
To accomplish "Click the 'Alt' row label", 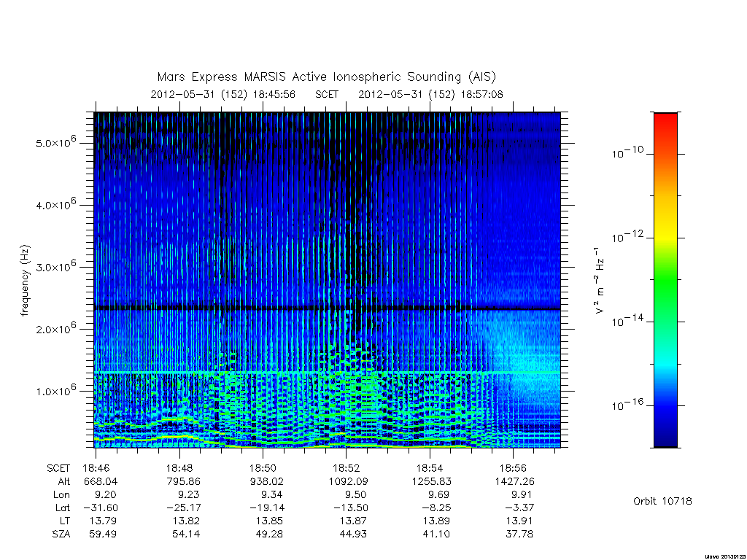I will [x=64, y=481].
